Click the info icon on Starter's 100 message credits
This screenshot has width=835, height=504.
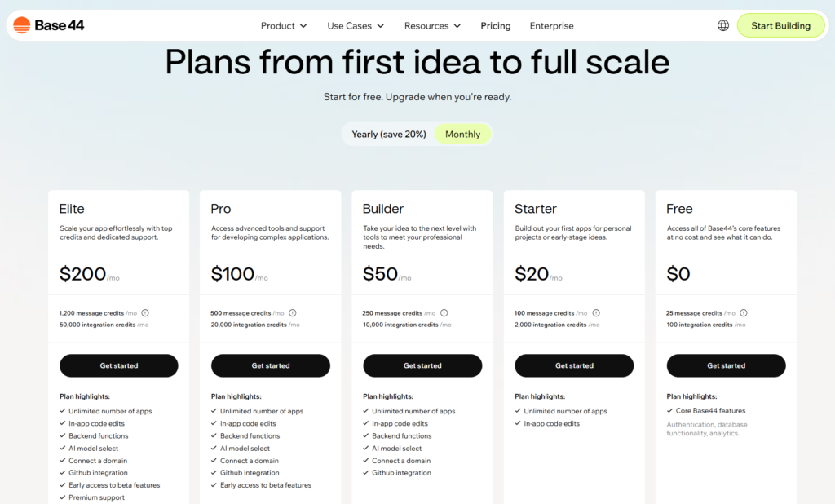pyautogui.click(x=596, y=312)
